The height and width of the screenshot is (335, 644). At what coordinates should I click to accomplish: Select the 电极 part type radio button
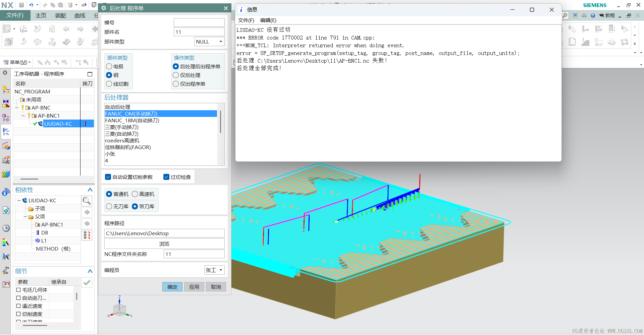(x=109, y=66)
